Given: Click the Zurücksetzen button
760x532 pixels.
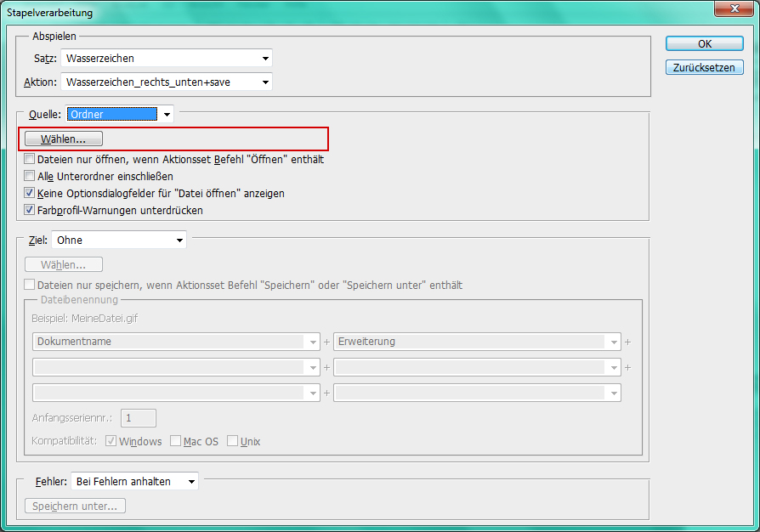Looking at the screenshot, I should [704, 67].
